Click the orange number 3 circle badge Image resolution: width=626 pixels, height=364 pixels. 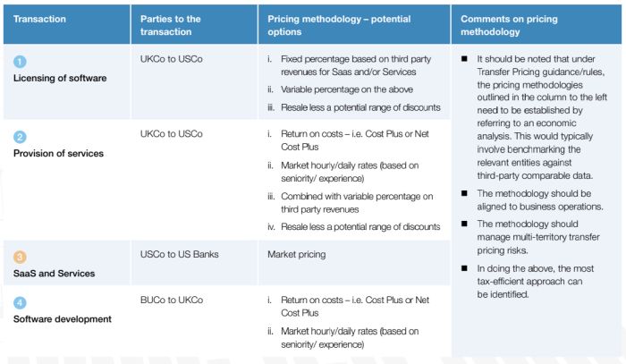point(19,255)
